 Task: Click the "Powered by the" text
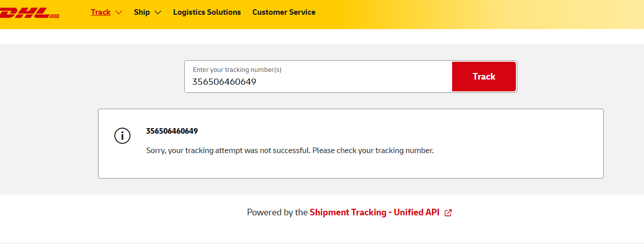[x=277, y=212]
